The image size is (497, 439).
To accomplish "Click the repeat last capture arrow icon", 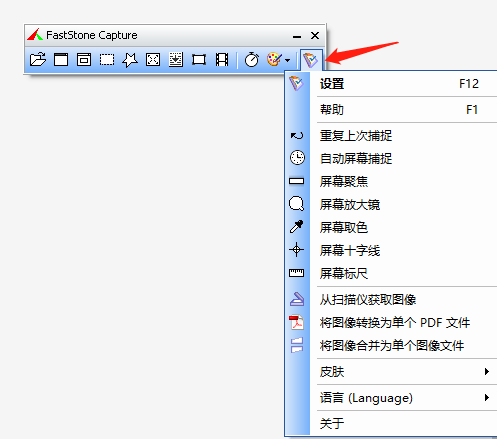I will click(297, 136).
